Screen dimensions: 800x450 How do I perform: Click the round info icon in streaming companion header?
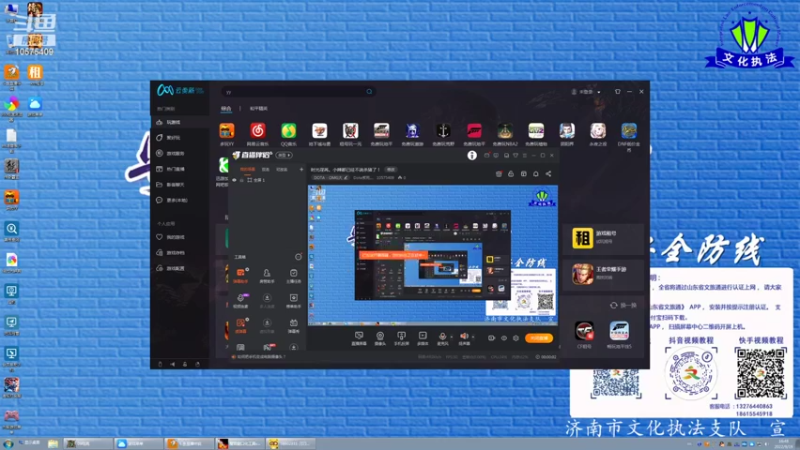click(x=472, y=155)
